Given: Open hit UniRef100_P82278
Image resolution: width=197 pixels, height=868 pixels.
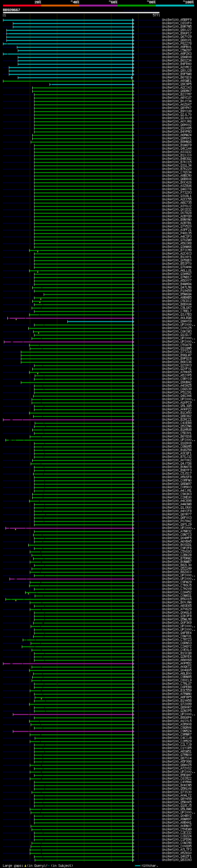Looking at the screenshot, I should point(177,43).
